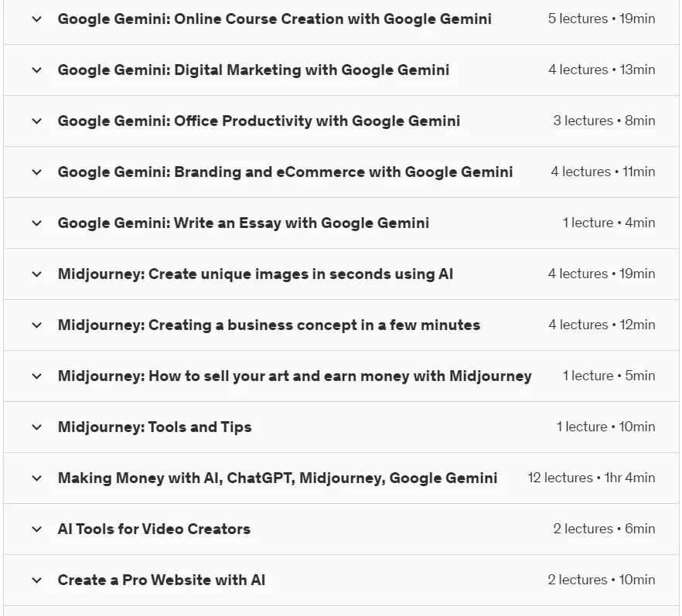Screen dimensions: 682x616
Task: Open 'Create a Pro Website with AI' title
Action: point(162,580)
